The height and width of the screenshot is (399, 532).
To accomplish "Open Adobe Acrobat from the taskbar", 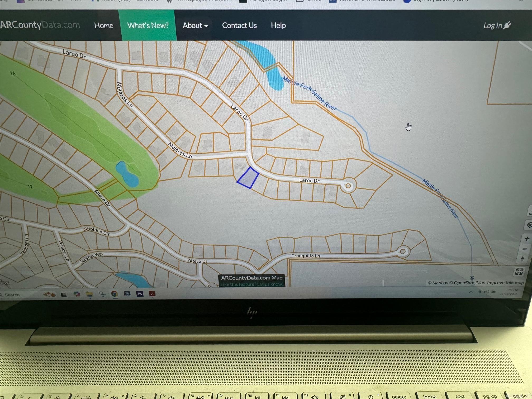I will point(152,294).
